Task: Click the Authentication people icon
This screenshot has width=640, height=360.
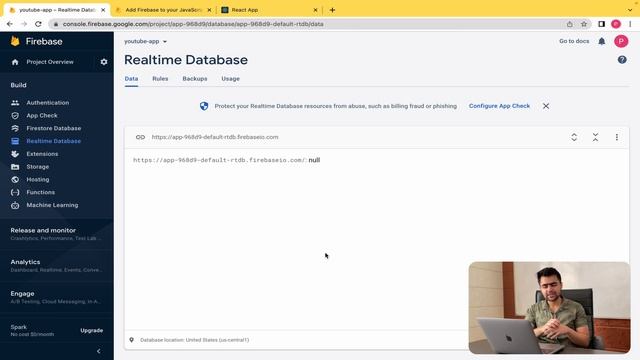Action: pyautogui.click(x=15, y=103)
